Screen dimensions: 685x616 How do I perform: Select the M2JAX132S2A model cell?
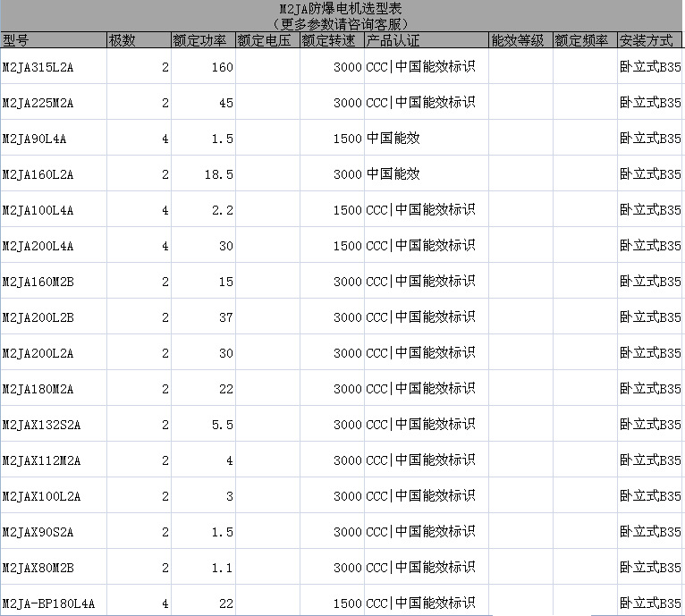[x=53, y=425]
